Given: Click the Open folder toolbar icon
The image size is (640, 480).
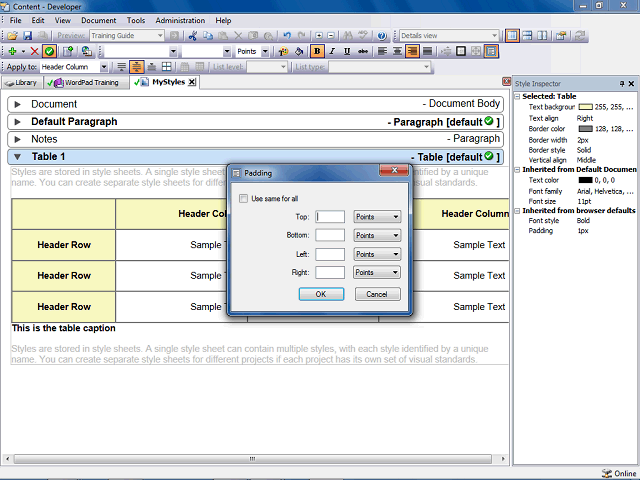Looking at the screenshot, I should 12,36.
